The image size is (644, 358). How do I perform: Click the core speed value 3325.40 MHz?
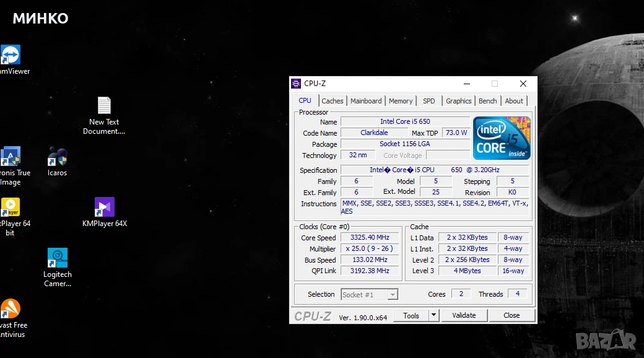tap(370, 238)
